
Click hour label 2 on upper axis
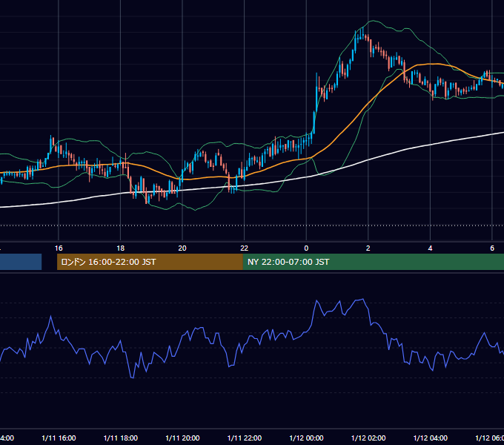click(x=368, y=248)
